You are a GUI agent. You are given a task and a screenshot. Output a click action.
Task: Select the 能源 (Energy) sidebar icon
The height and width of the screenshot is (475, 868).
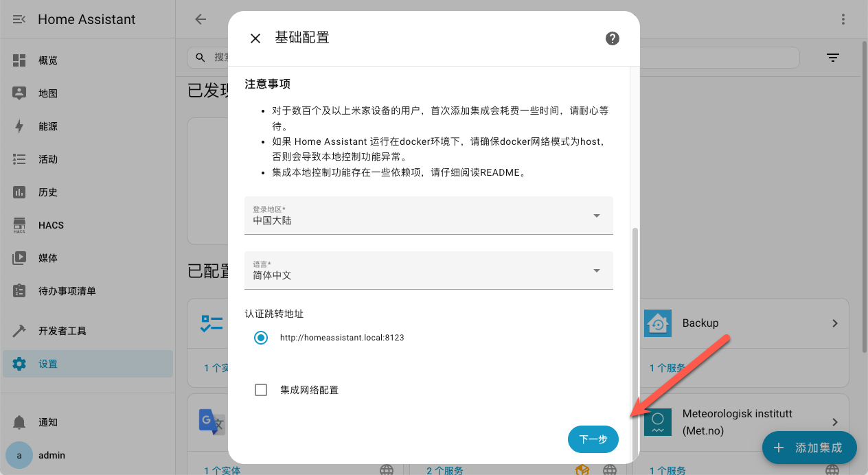point(48,126)
